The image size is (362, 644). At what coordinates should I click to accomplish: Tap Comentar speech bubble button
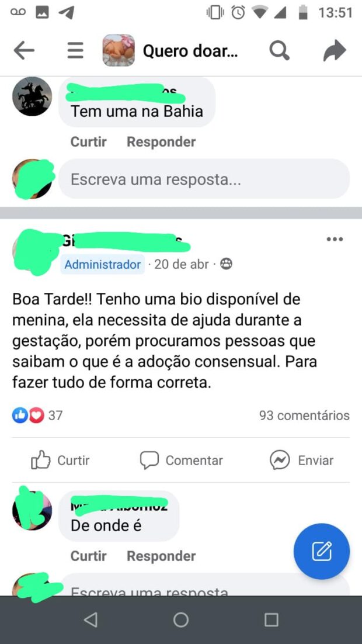(182, 460)
